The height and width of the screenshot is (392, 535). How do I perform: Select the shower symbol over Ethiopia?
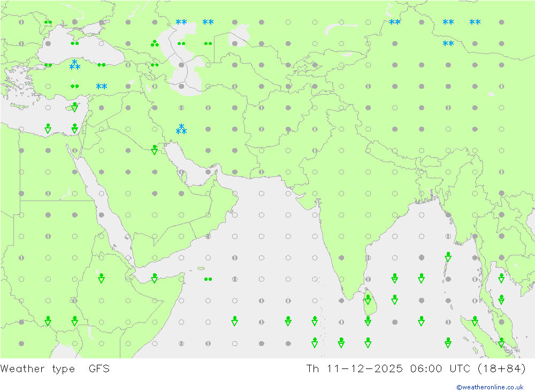click(101, 278)
